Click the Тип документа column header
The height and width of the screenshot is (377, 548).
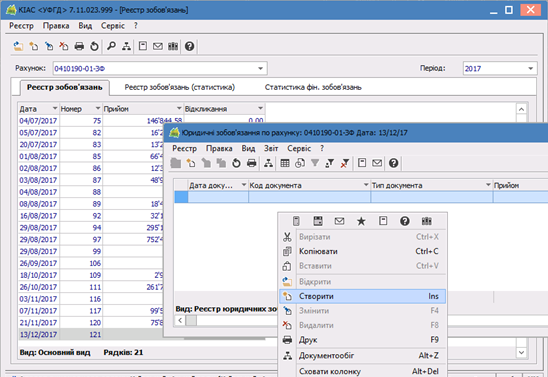(432, 185)
